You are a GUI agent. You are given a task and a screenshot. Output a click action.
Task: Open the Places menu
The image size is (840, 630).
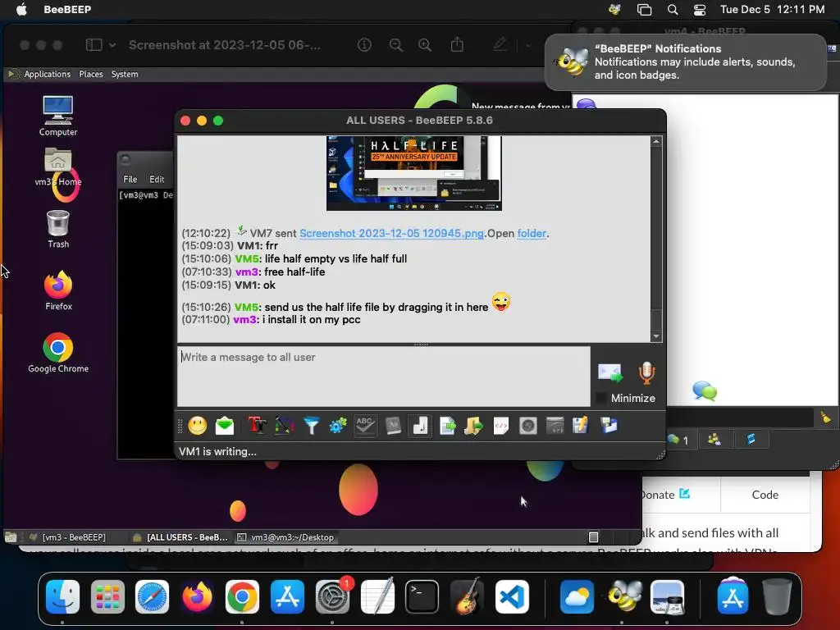(x=91, y=74)
